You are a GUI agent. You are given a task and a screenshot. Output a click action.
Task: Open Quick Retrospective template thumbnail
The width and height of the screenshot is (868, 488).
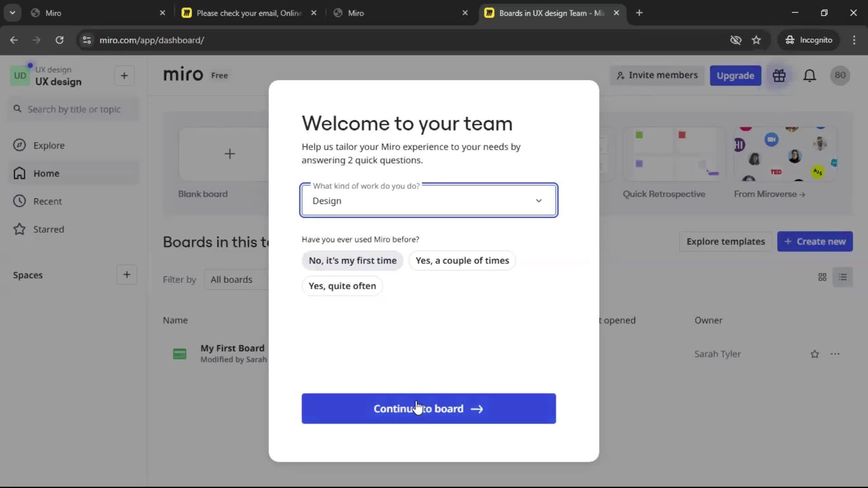[674, 154]
